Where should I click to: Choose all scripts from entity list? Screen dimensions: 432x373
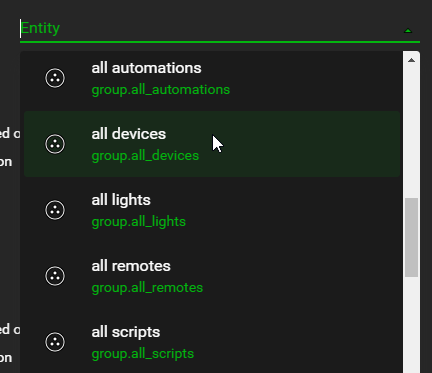tap(212, 341)
